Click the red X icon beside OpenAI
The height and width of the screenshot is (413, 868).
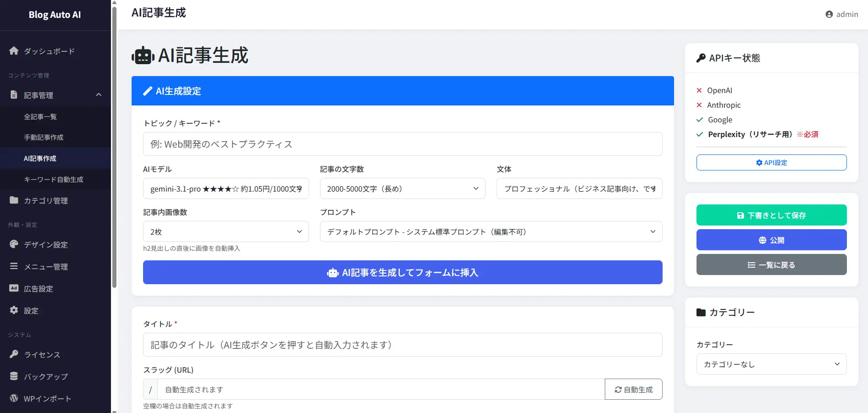coord(699,90)
